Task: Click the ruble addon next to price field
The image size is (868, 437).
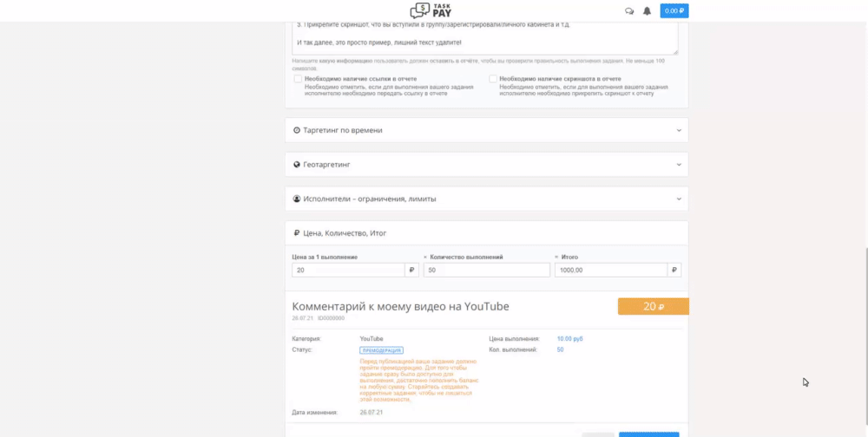Action: 411,270
